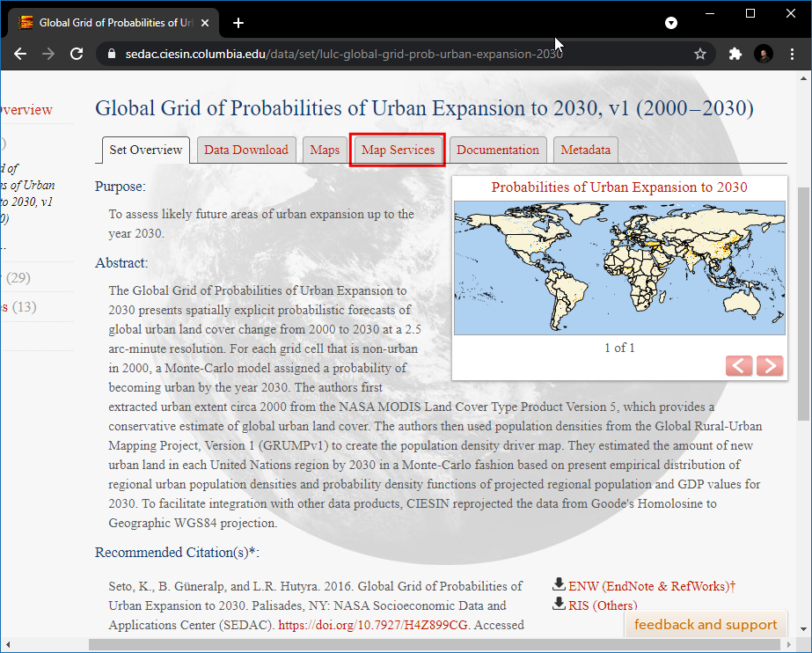Download the ENW EndNote citation
Viewport: 812px width, 653px height.
click(x=651, y=586)
